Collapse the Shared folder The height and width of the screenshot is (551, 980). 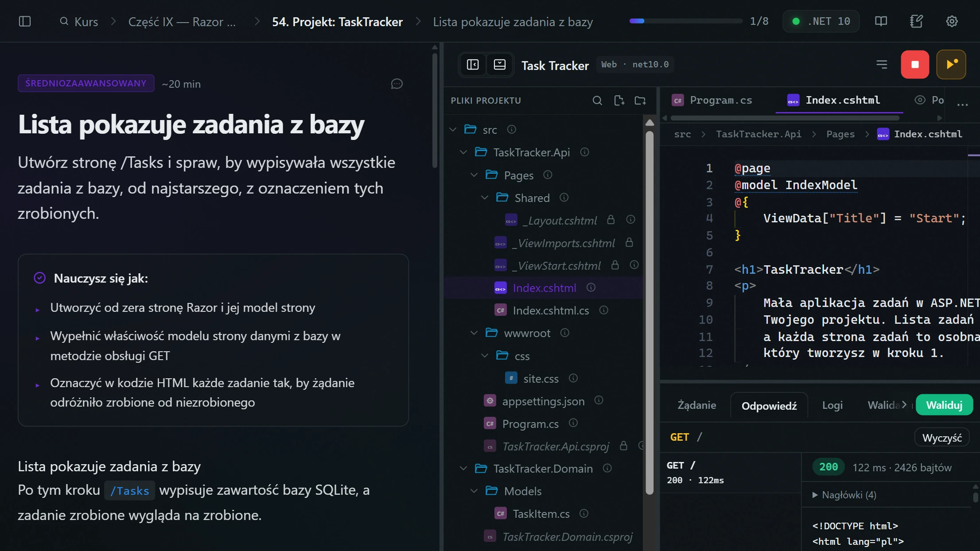[x=485, y=197]
